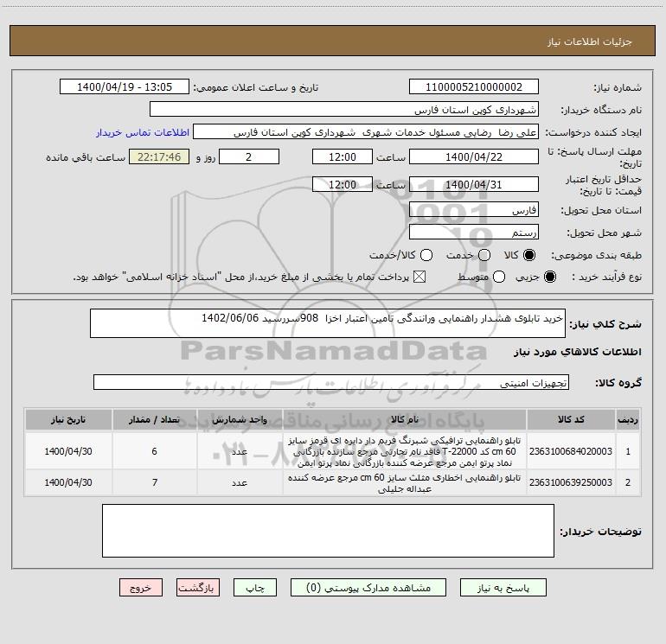Toggle the اسناد خزانه اسلامی payment checkbox
The image size is (666, 644).
coord(419,277)
